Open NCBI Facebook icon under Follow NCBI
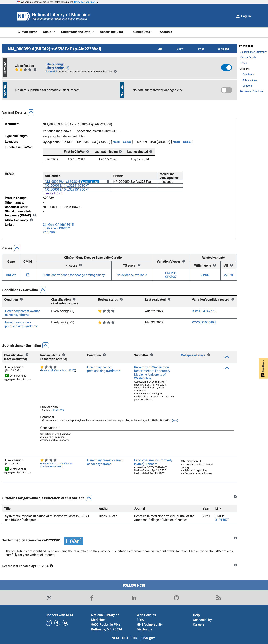Screen dimensions: 268x644 coord(92,598)
